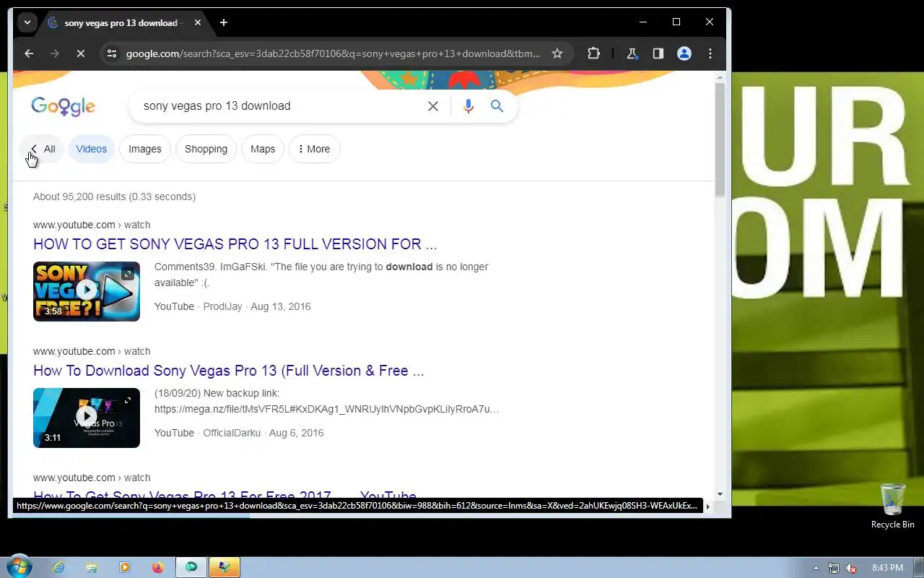Open the Chrome profile avatar
This screenshot has height=578, width=924.
684,53
